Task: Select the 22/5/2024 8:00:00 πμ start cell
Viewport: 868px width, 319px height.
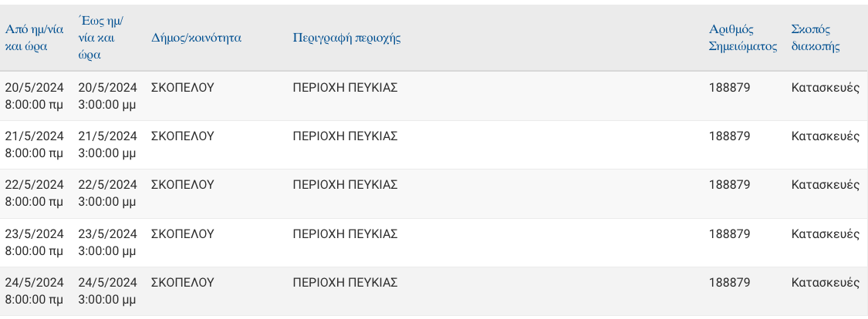Action: tap(34, 193)
